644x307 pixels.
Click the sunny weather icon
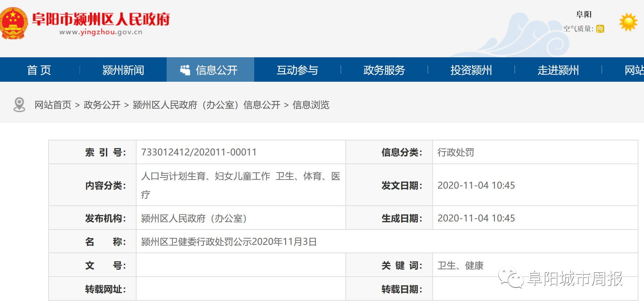[x=628, y=22]
